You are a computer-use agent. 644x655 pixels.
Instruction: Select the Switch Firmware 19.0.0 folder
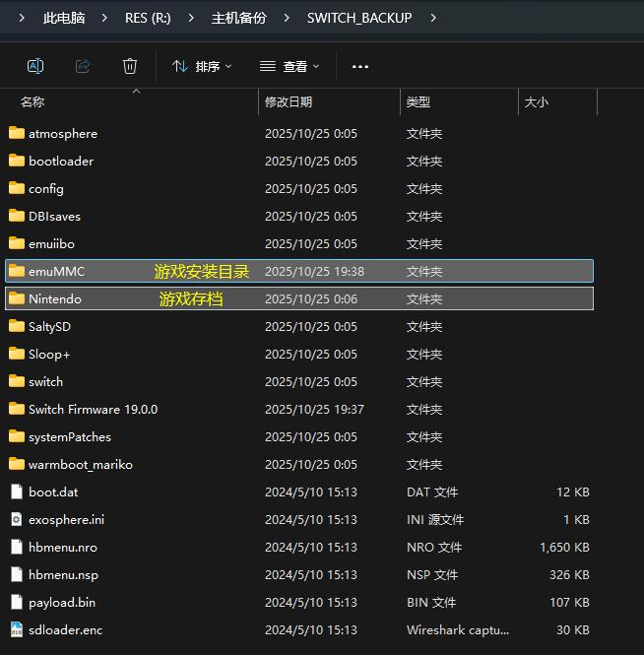click(x=93, y=409)
